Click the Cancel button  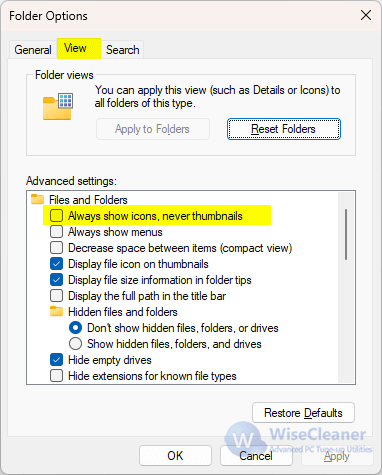point(256,455)
